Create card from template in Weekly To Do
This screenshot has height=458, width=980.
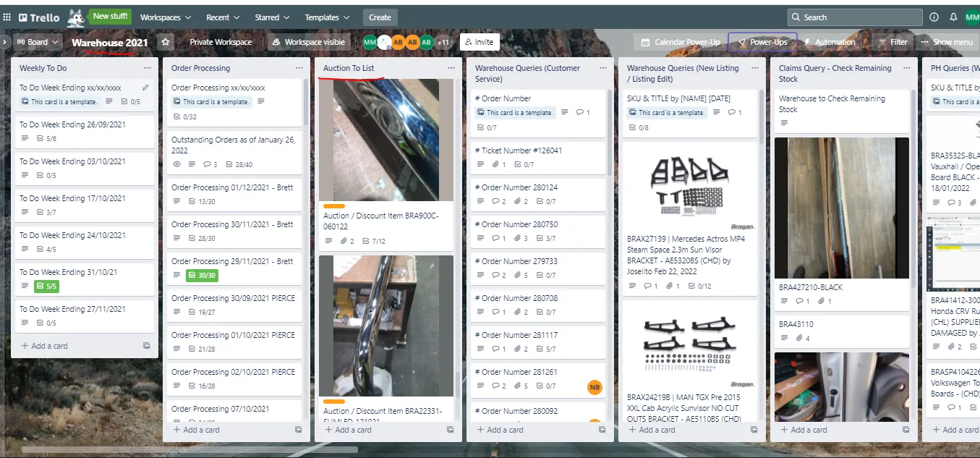pyautogui.click(x=146, y=346)
